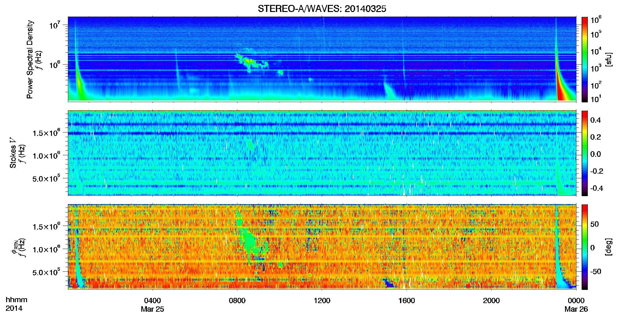Click the -0.4 label on the Stokes V colorbar
The width and height of the screenshot is (644, 332).
click(597, 188)
